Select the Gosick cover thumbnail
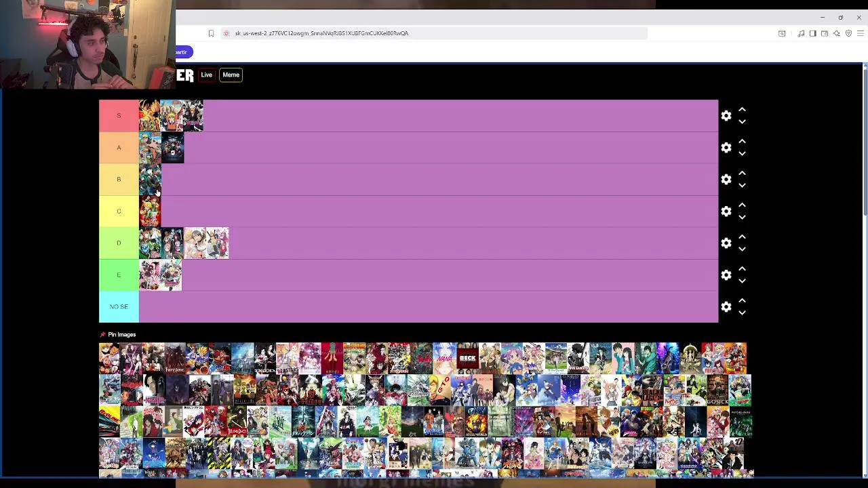 tap(717, 390)
